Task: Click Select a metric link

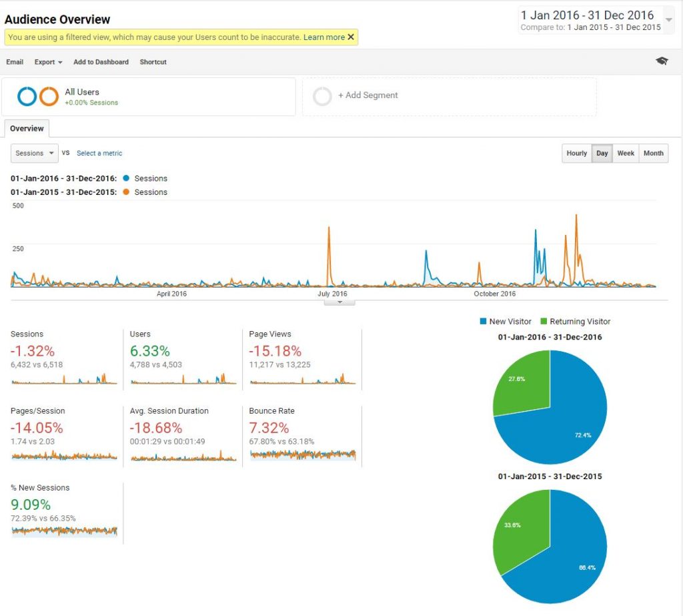Action: (x=99, y=153)
